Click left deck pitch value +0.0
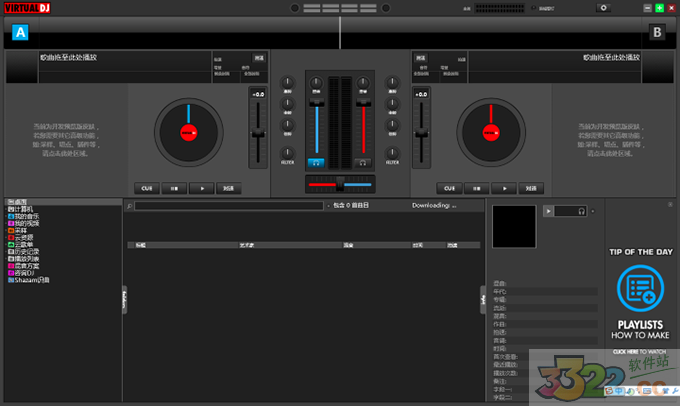 pyautogui.click(x=258, y=94)
